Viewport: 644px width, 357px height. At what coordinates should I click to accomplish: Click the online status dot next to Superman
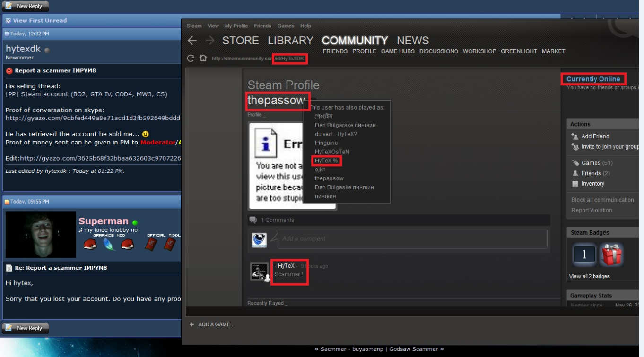point(135,222)
